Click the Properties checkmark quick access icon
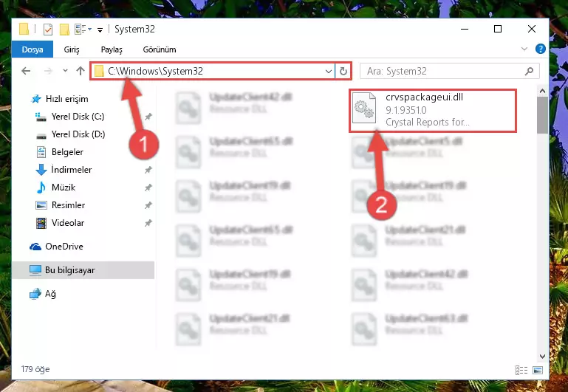The height and width of the screenshot is (392, 568). click(48, 30)
